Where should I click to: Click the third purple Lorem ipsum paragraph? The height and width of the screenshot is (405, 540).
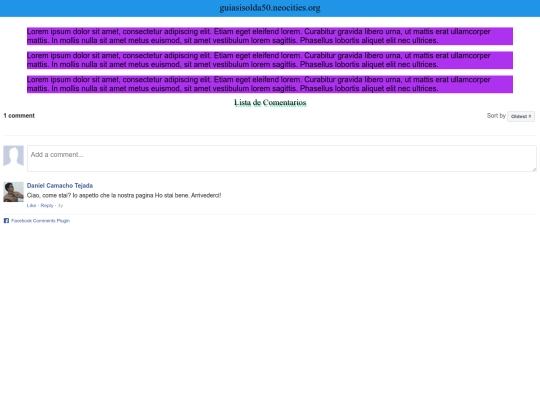(x=270, y=84)
